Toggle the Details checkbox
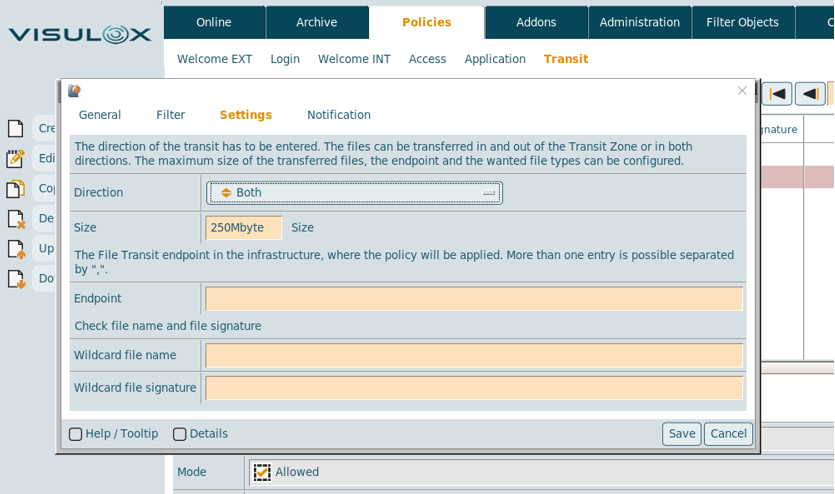 pyautogui.click(x=180, y=434)
